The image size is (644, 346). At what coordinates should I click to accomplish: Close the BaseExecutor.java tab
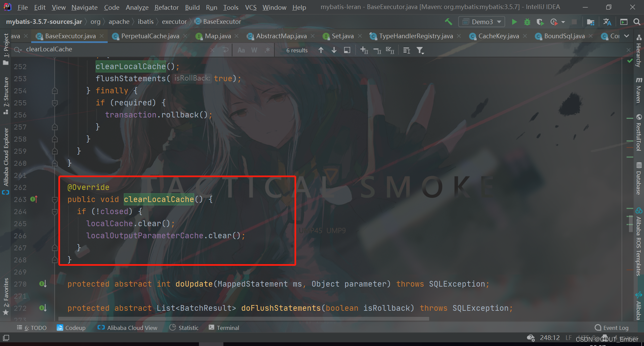(x=102, y=36)
